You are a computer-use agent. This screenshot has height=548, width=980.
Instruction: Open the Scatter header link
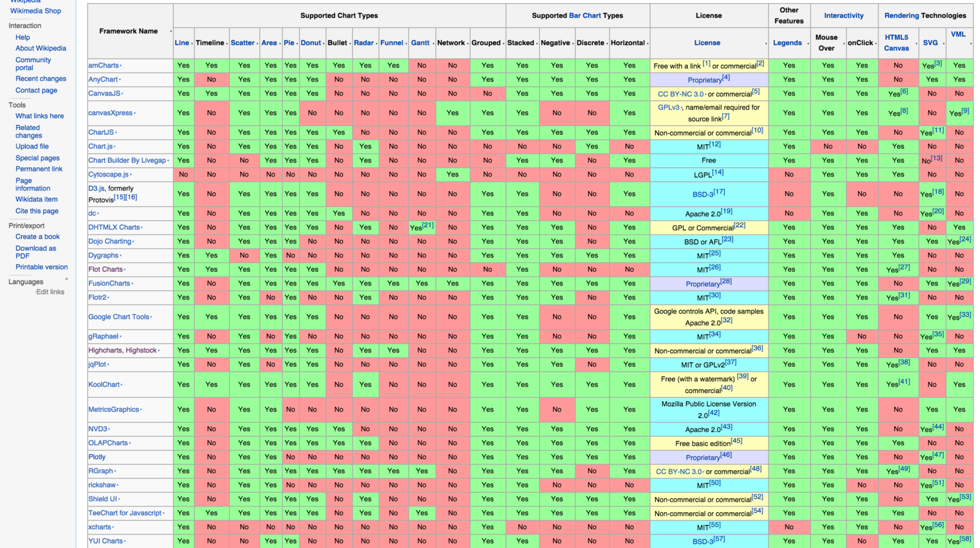243,43
